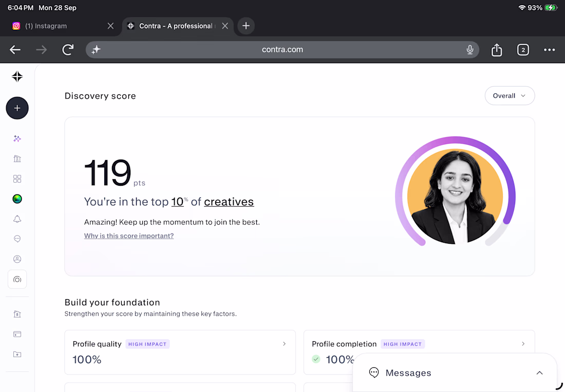Click the Contra star logo in sidebar
565x392 pixels.
point(17,76)
